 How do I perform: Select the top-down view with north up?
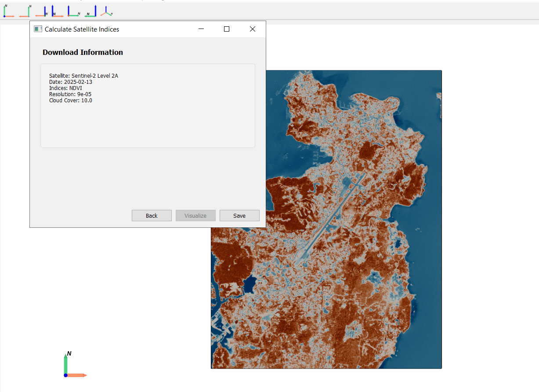tap(9, 11)
